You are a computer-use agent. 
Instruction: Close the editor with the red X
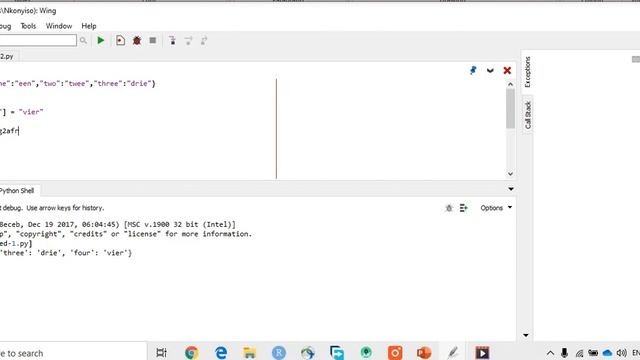[x=507, y=71]
